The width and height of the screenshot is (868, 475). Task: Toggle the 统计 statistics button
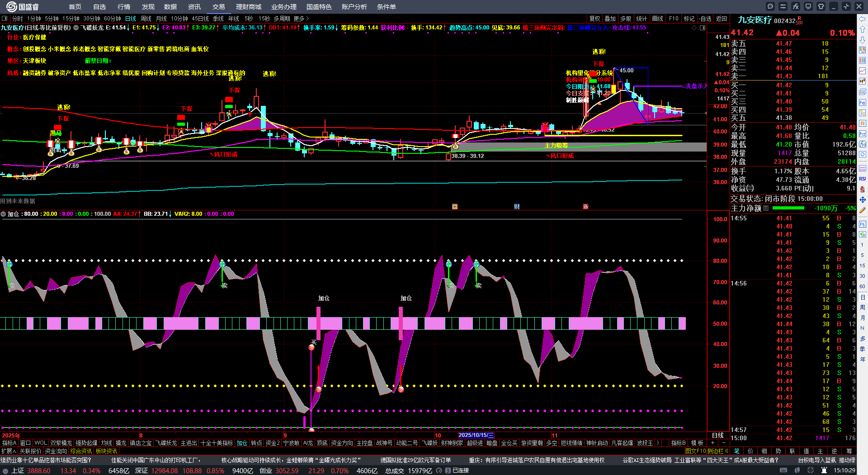[642, 19]
